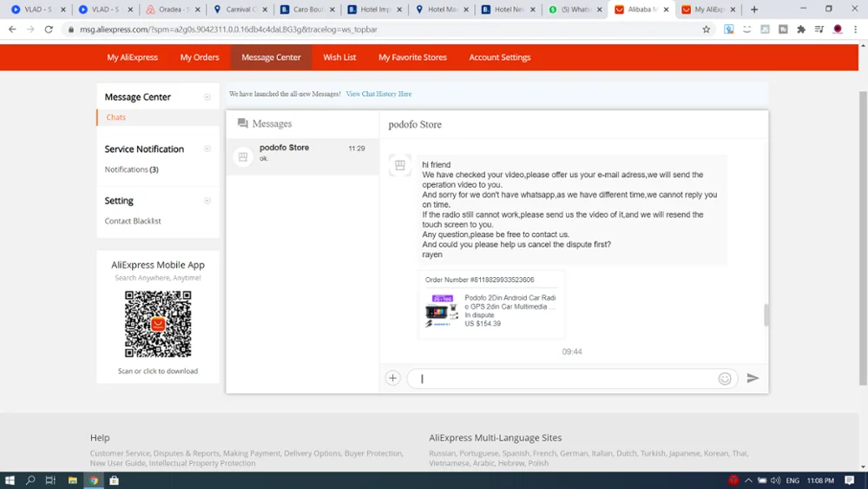868x489 pixels.
Task: Open the My AliExpress menu item
Action: point(132,57)
